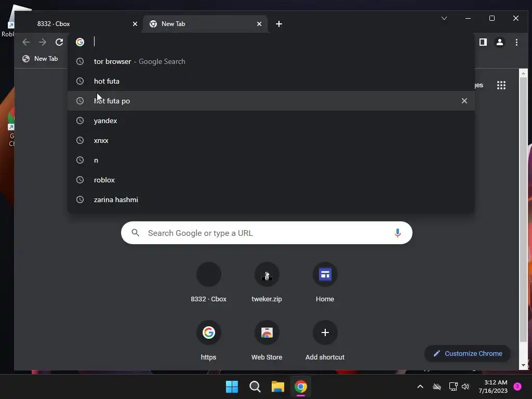Open taskbar Search
This screenshot has width=532, height=399.
255,387
